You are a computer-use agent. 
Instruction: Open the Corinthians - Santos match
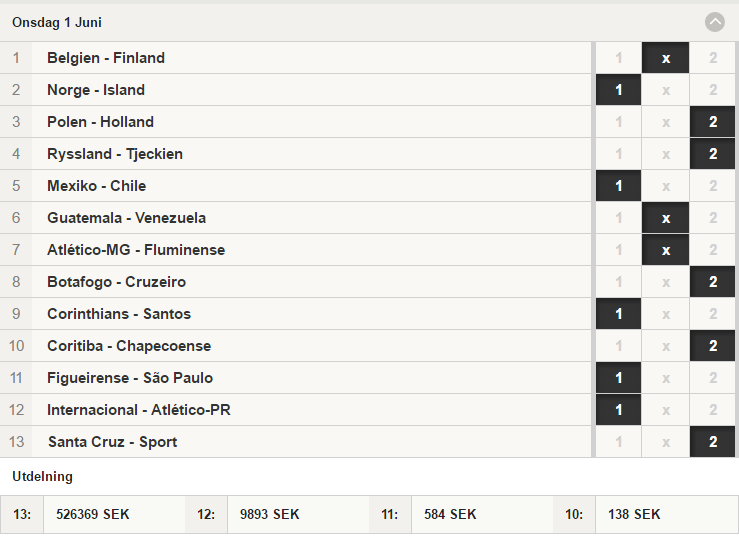click(296, 314)
